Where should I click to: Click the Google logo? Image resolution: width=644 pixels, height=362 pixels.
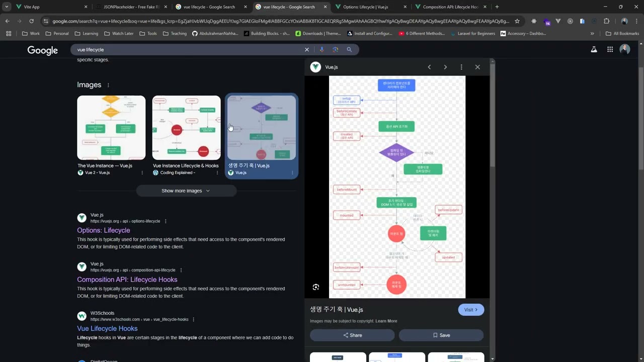pyautogui.click(x=42, y=50)
